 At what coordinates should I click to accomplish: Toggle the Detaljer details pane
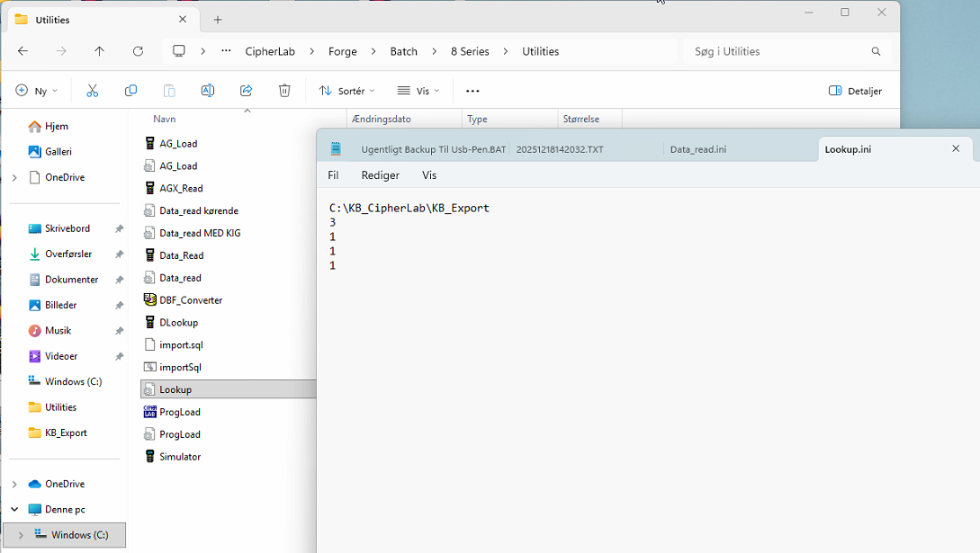click(855, 91)
